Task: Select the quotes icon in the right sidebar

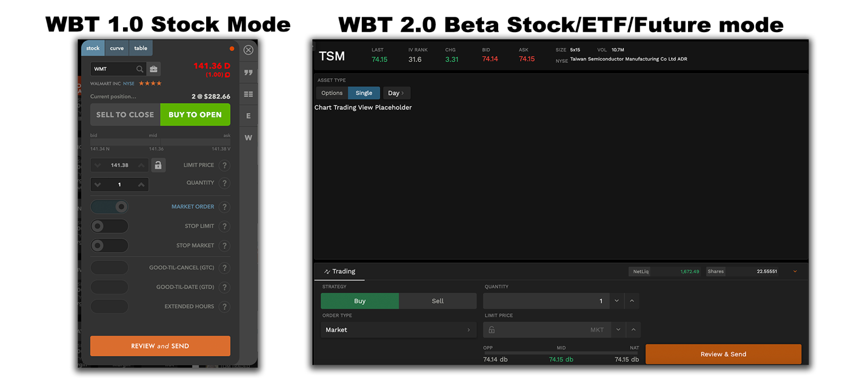Action: 248,72
